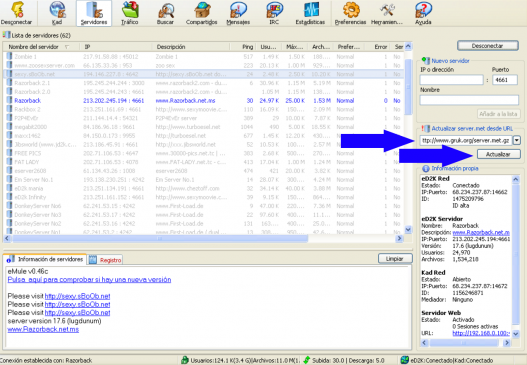Image resolution: width=527 pixels, height=365 pixels.
Task: Open Preferencias settings
Action: pyautogui.click(x=351, y=13)
